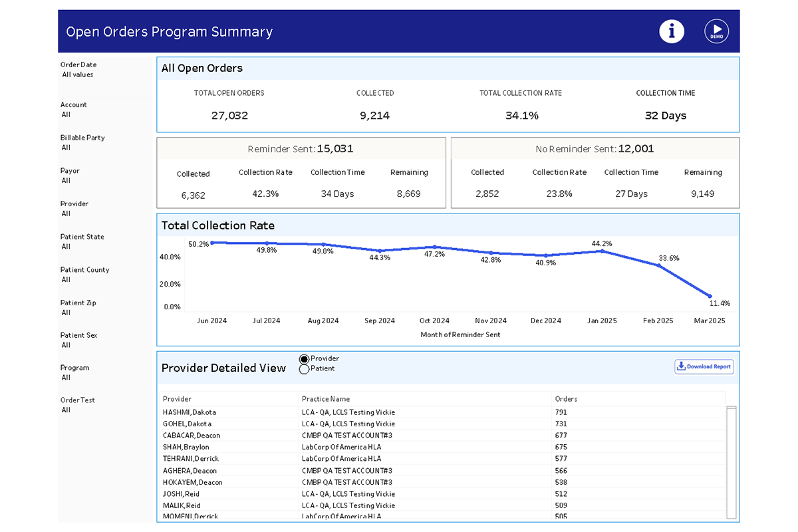798x532 pixels.
Task: Click the DEMO play button
Action: [x=716, y=31]
